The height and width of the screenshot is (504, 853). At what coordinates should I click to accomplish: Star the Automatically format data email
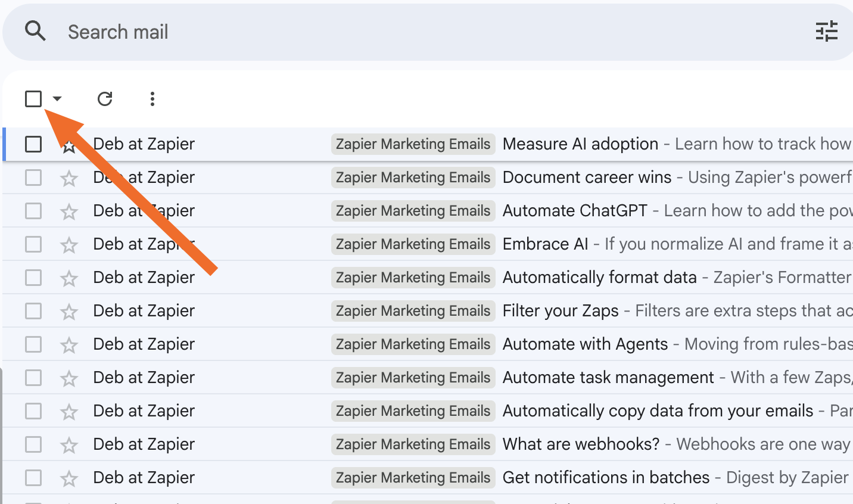69,278
